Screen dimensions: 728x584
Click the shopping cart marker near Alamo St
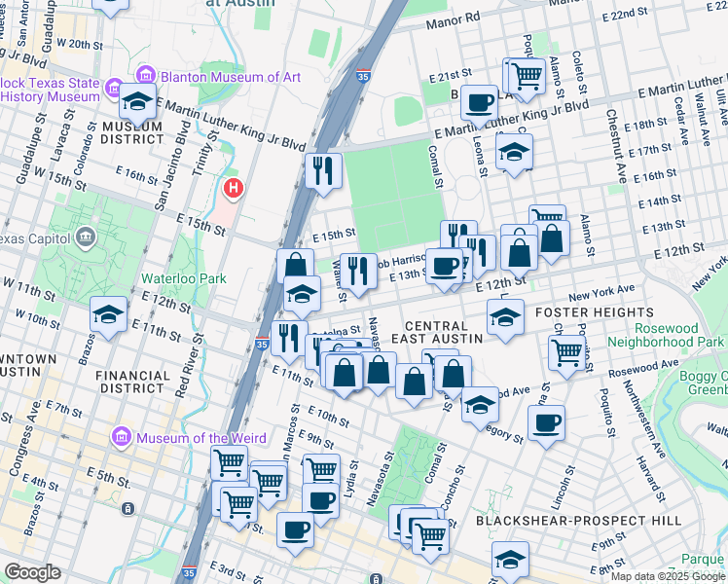(527, 76)
